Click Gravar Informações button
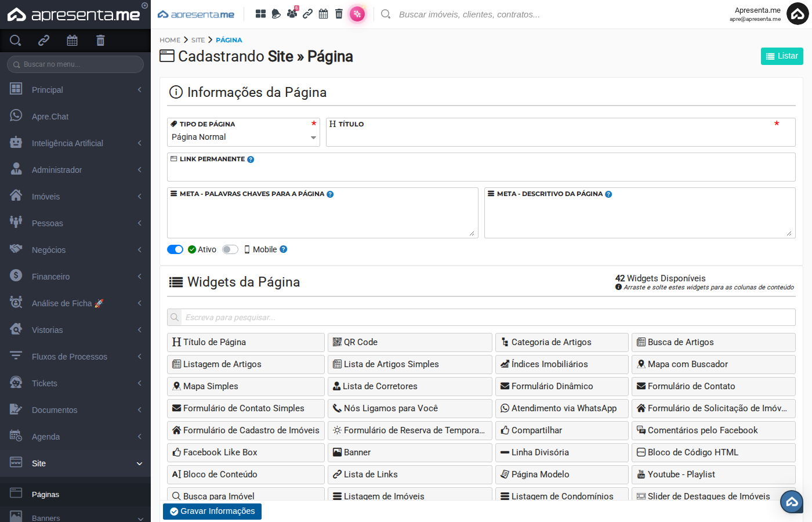This screenshot has width=812, height=522. coord(212,511)
